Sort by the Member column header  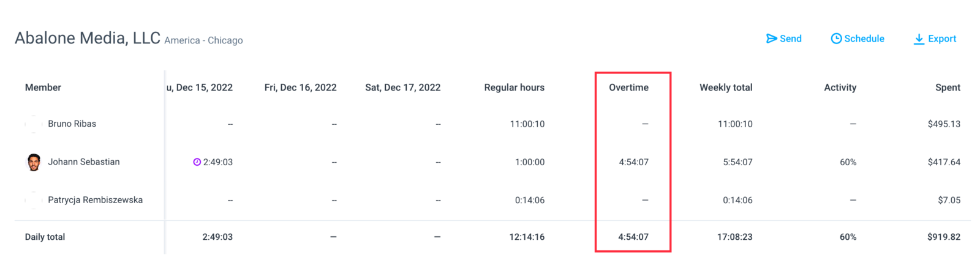[x=43, y=87]
